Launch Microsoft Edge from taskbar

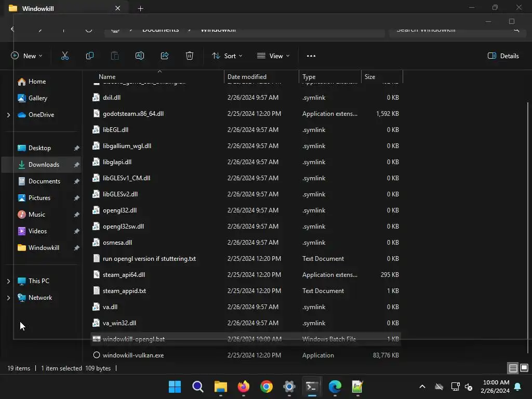point(335,387)
